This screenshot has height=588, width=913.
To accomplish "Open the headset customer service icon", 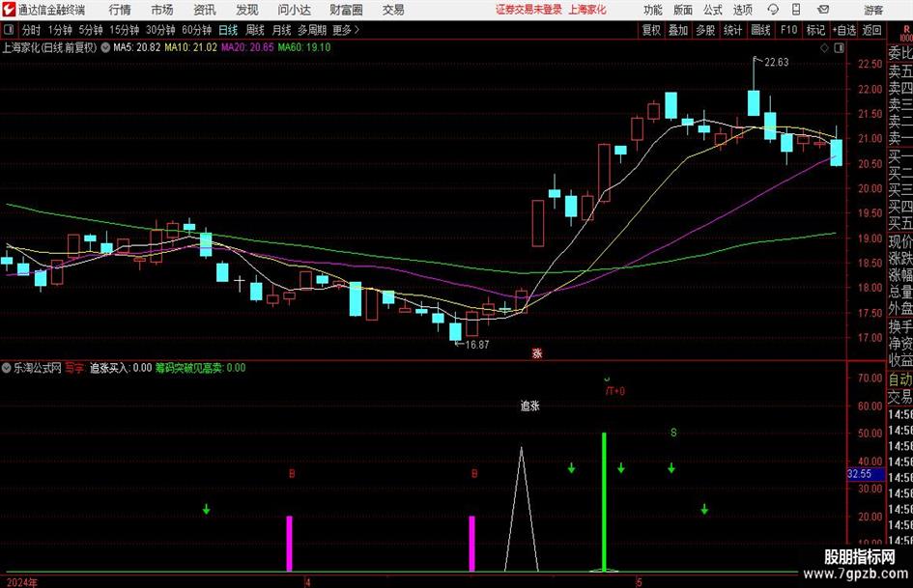I will (773, 10).
